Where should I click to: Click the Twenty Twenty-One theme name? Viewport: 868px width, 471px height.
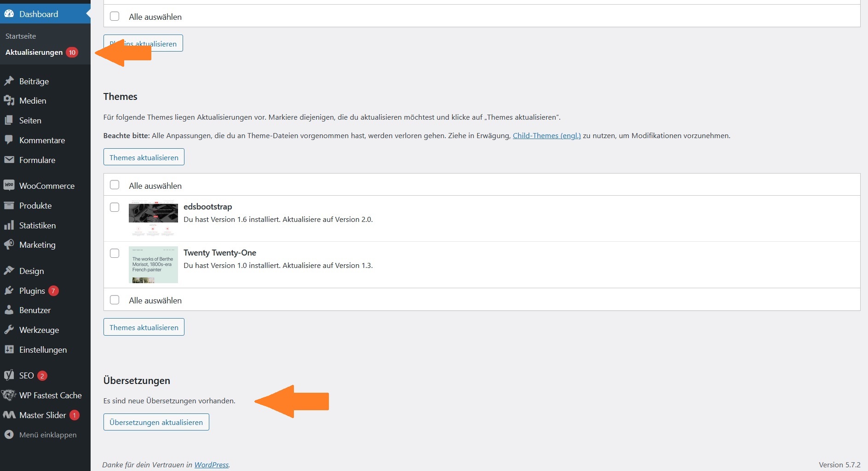(x=220, y=252)
